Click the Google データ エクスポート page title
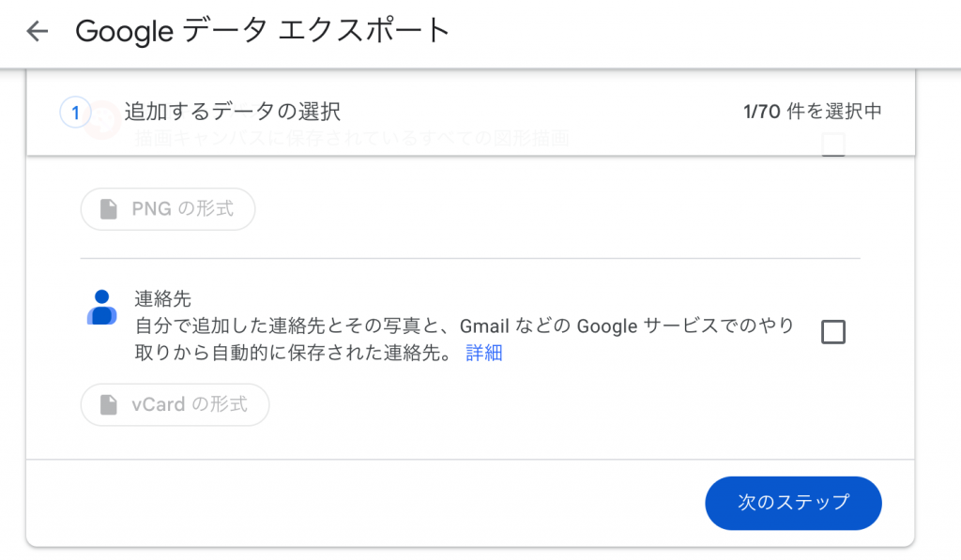The height and width of the screenshot is (560, 961). [263, 31]
